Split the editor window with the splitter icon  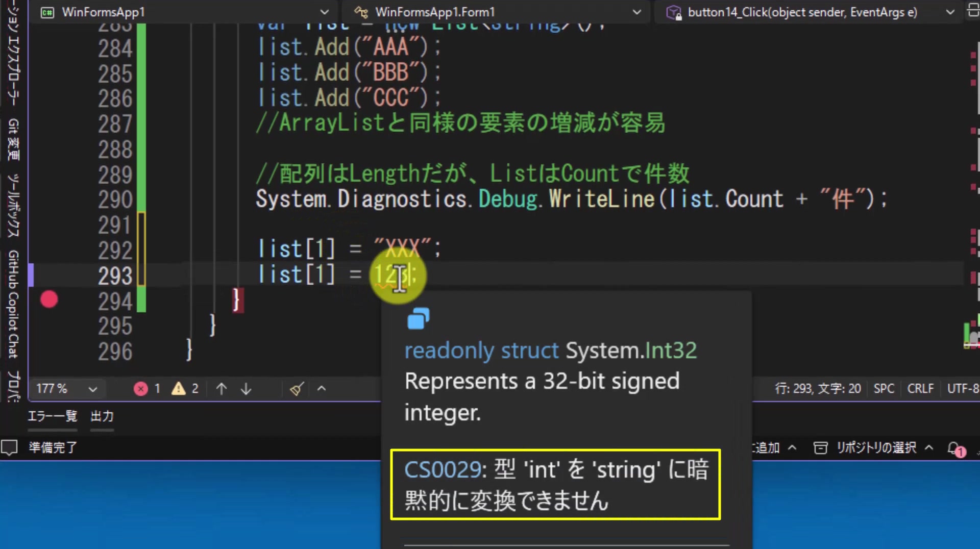click(x=973, y=11)
